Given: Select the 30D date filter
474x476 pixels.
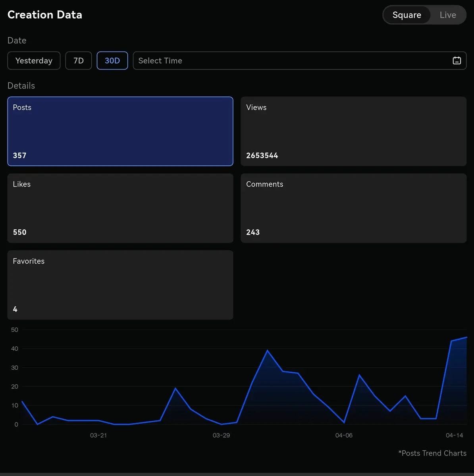Looking at the screenshot, I should [112, 61].
